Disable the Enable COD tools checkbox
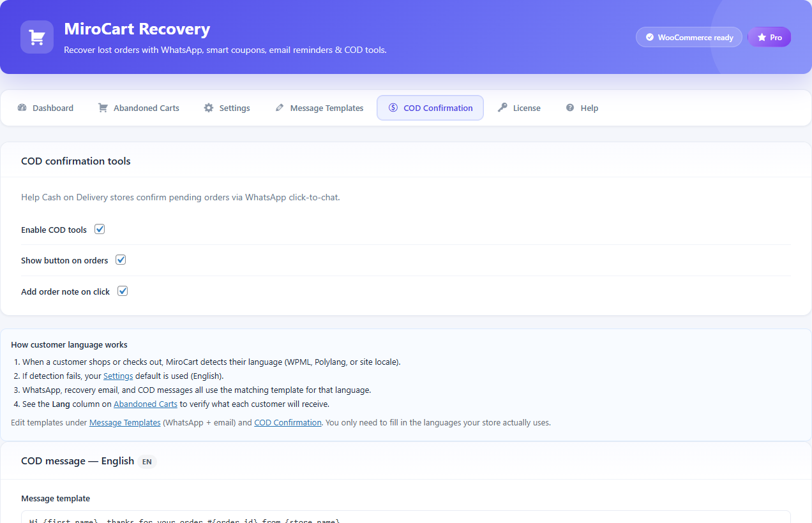The image size is (812, 523). coord(100,229)
